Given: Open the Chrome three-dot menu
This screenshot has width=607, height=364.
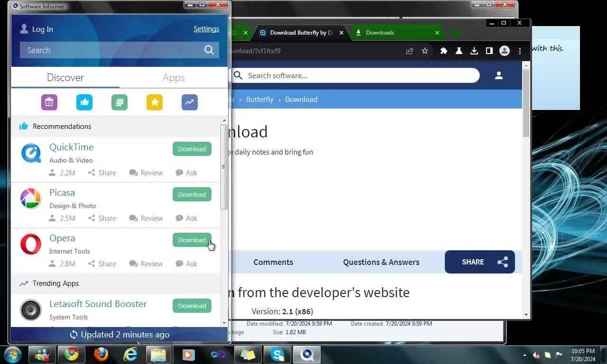Looking at the screenshot, I should pyautogui.click(x=520, y=51).
